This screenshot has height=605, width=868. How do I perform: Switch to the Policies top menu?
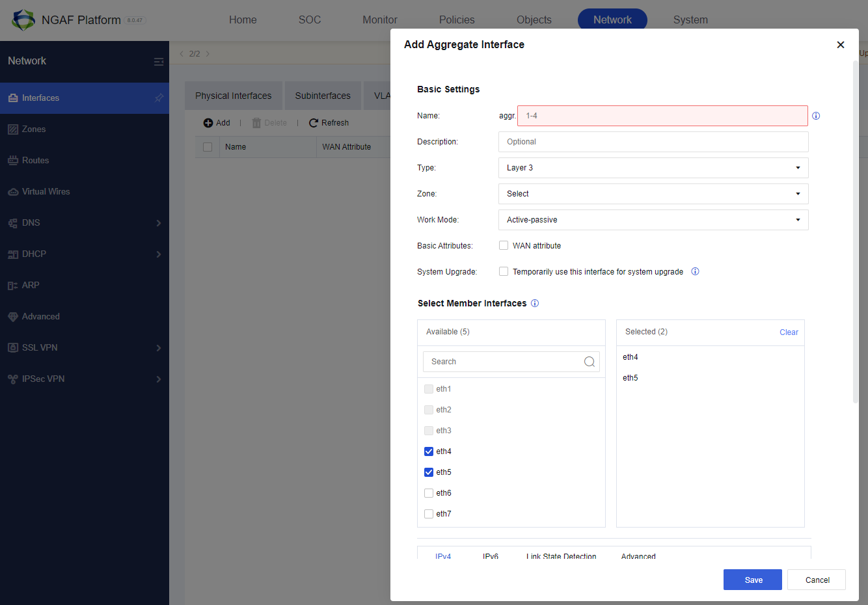(x=457, y=20)
